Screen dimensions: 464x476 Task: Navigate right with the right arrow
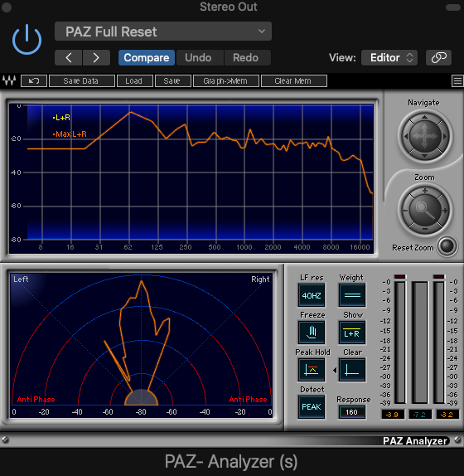tap(445, 137)
